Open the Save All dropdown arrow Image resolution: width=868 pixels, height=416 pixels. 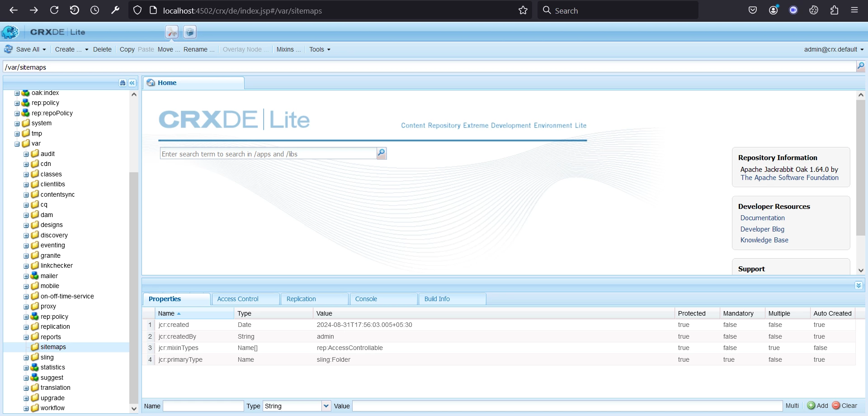(x=44, y=50)
